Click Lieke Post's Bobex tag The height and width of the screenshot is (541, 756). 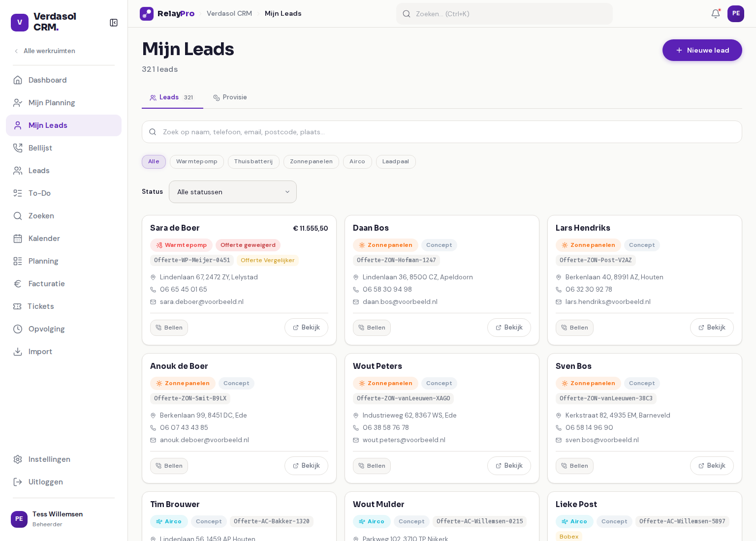tap(569, 537)
